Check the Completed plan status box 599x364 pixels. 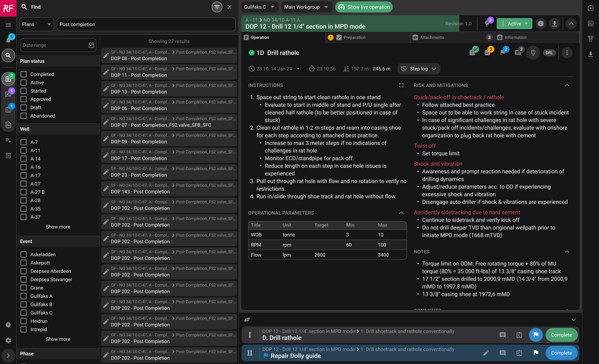point(24,74)
